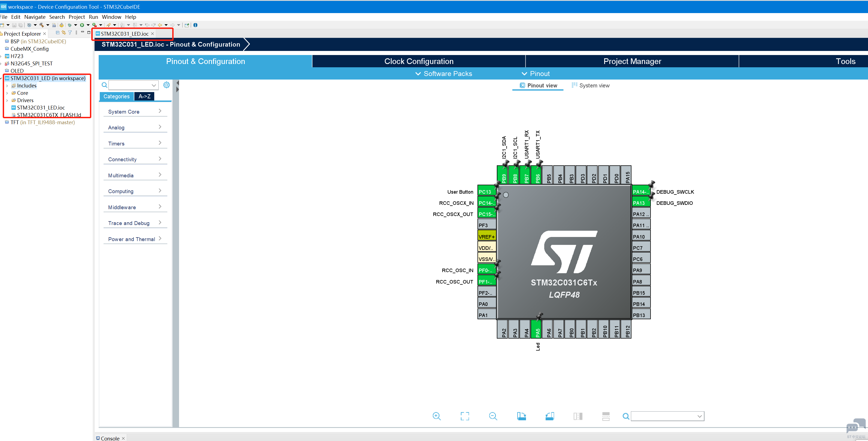Click the blue information icon in toolbar

click(195, 25)
